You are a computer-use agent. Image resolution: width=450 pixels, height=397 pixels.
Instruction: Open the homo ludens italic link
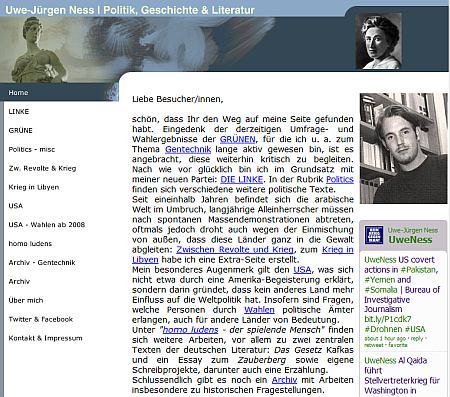(191, 330)
